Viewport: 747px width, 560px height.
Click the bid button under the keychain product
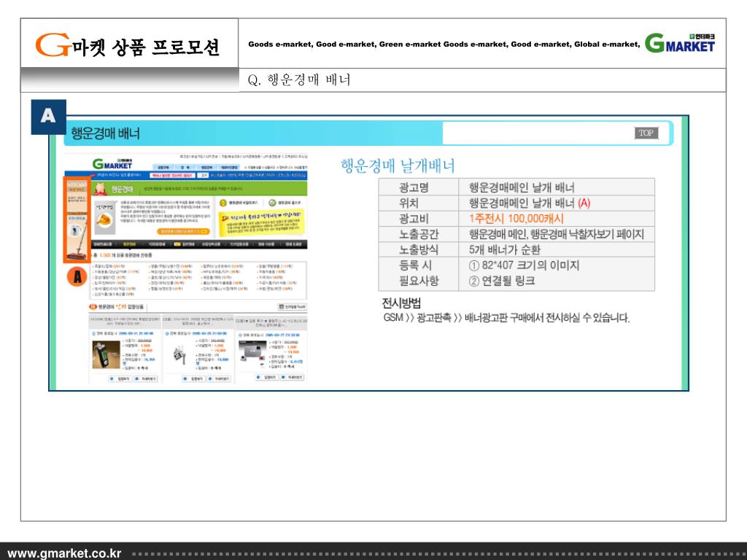point(194,378)
